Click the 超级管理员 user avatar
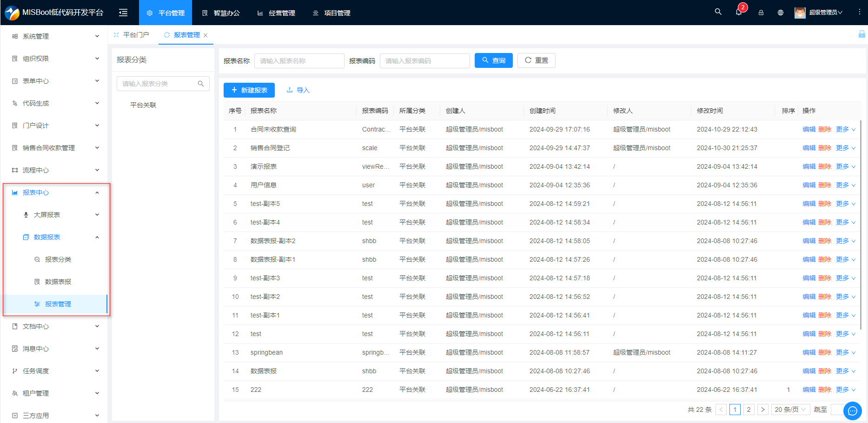 tap(800, 13)
